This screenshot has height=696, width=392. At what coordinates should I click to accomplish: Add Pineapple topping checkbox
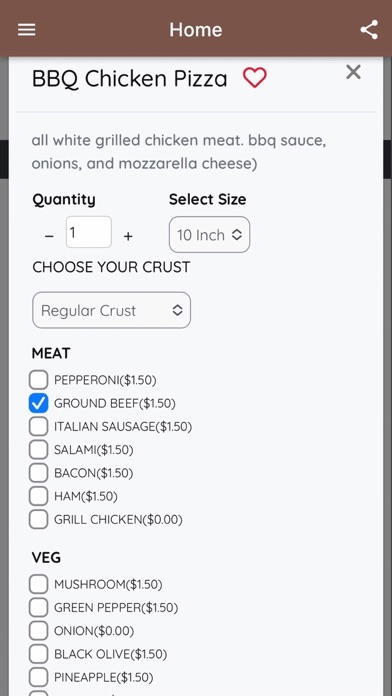tap(39, 677)
